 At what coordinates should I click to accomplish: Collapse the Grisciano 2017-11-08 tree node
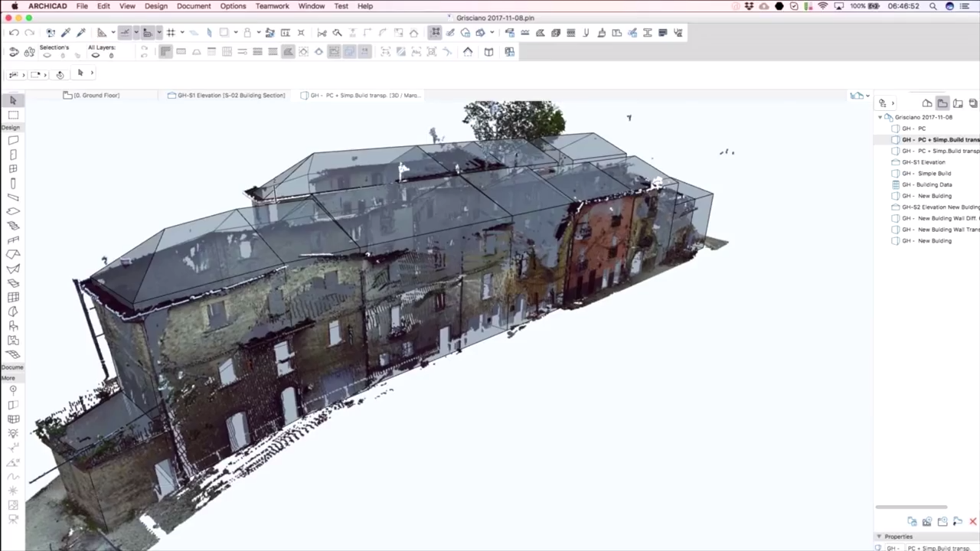tap(880, 116)
